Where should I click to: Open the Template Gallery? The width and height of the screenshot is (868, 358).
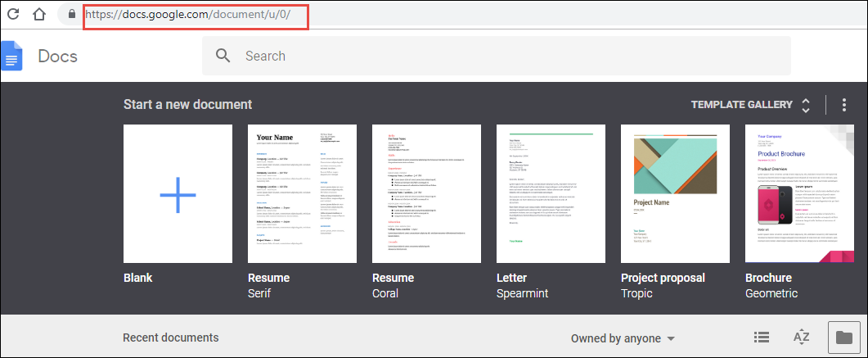click(x=741, y=104)
